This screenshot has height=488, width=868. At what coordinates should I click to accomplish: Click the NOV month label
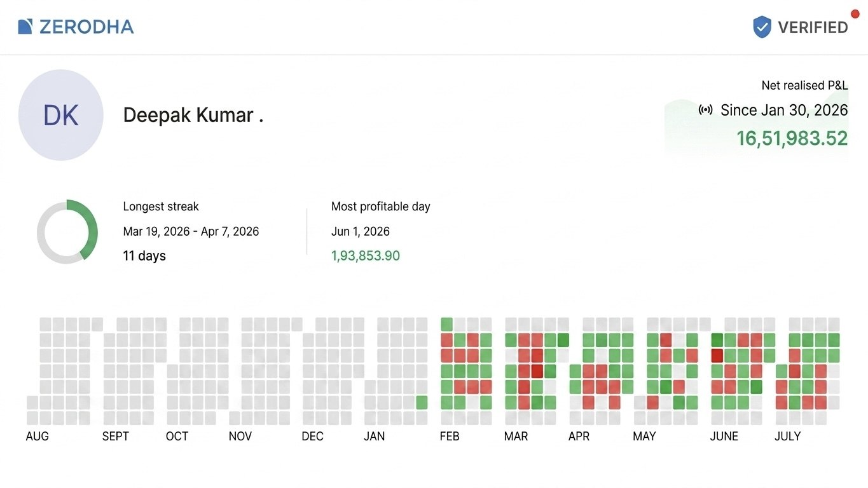(x=240, y=437)
